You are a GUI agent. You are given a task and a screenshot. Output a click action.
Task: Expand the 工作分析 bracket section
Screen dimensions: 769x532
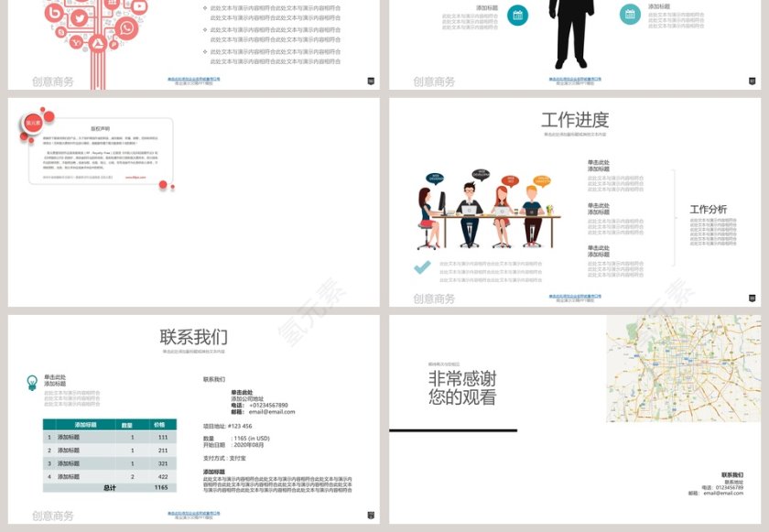point(709,210)
